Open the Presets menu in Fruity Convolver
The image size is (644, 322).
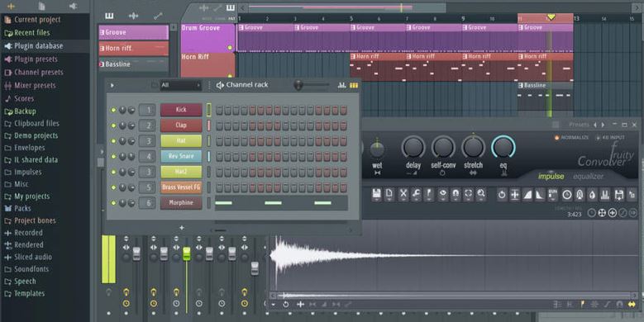coord(579,125)
